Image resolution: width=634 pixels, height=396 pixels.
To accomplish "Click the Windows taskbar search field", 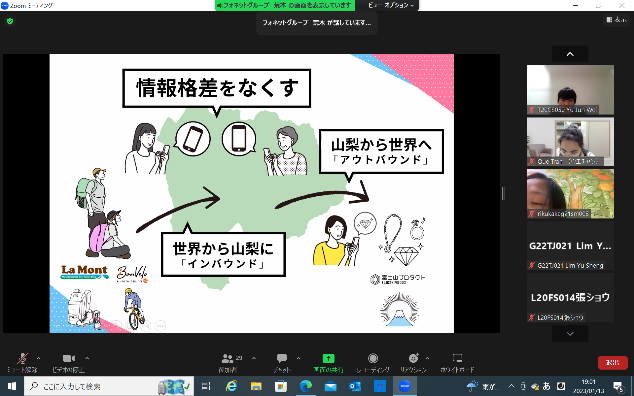I will coord(109,386).
